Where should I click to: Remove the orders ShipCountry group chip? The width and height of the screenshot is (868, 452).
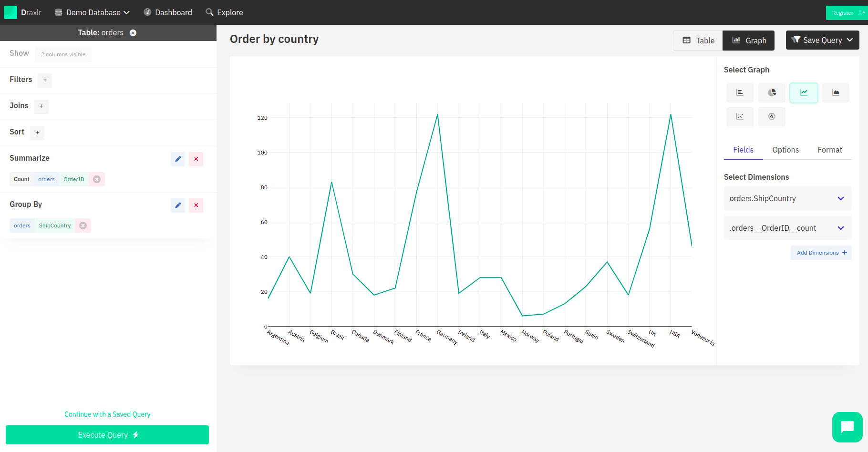tap(83, 226)
